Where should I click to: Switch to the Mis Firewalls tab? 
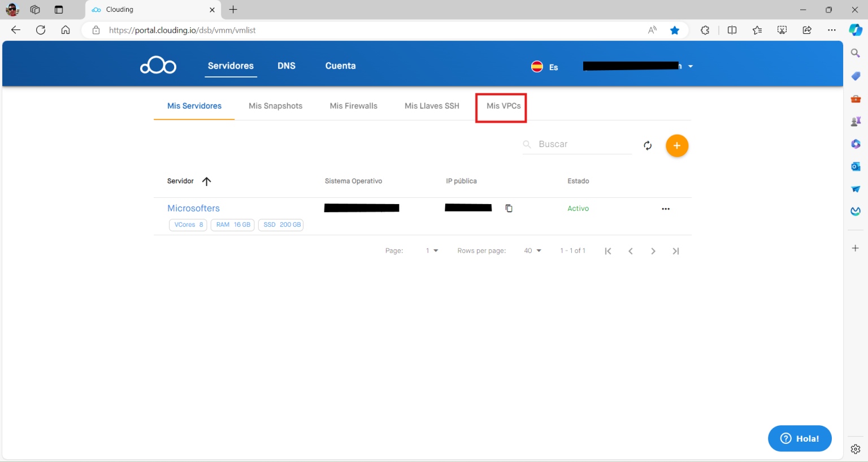click(354, 106)
